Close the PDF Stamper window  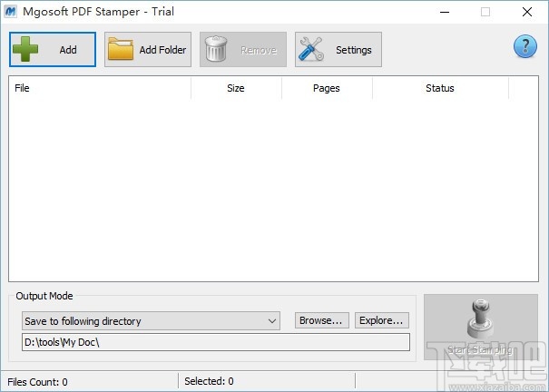coord(527,12)
